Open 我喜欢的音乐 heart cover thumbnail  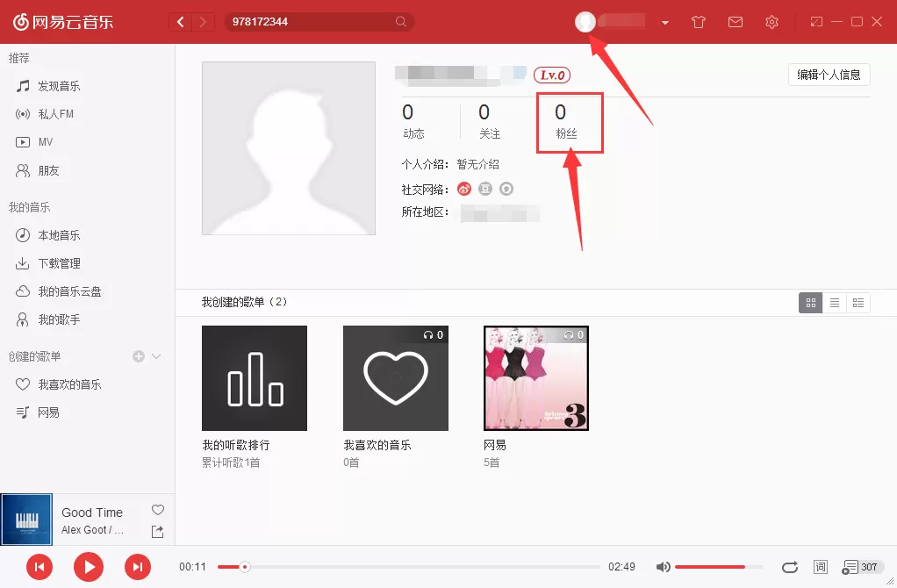pos(396,378)
